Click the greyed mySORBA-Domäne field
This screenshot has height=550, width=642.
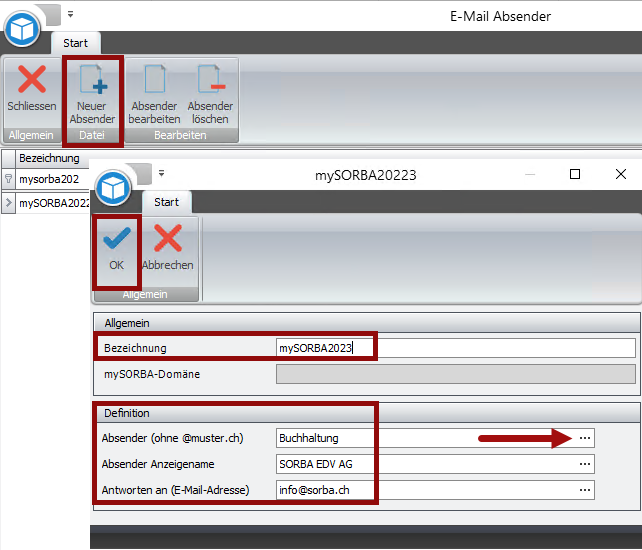click(456, 374)
